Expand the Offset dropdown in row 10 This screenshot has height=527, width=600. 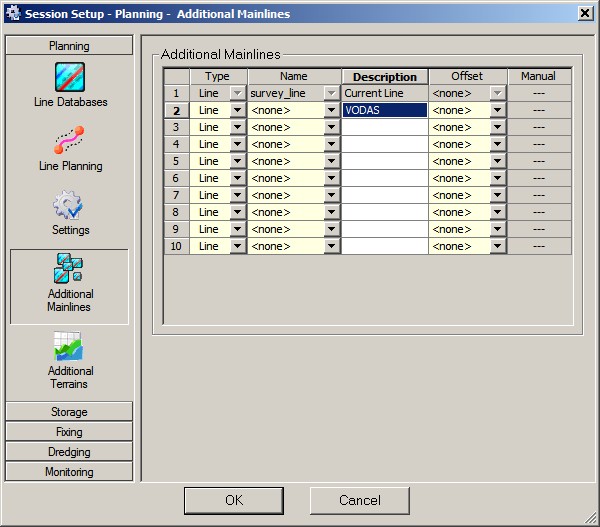[x=498, y=246]
